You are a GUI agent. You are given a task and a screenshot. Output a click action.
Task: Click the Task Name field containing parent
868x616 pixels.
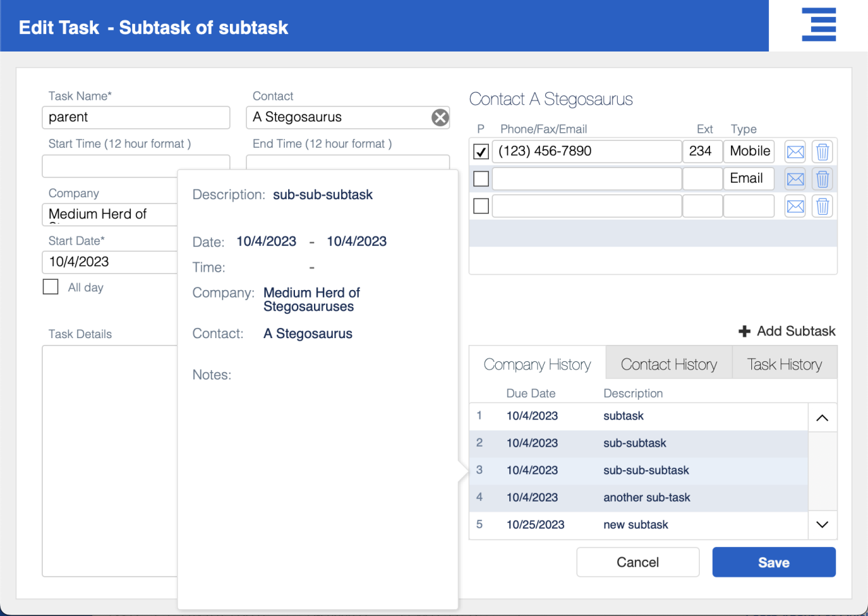coord(136,117)
